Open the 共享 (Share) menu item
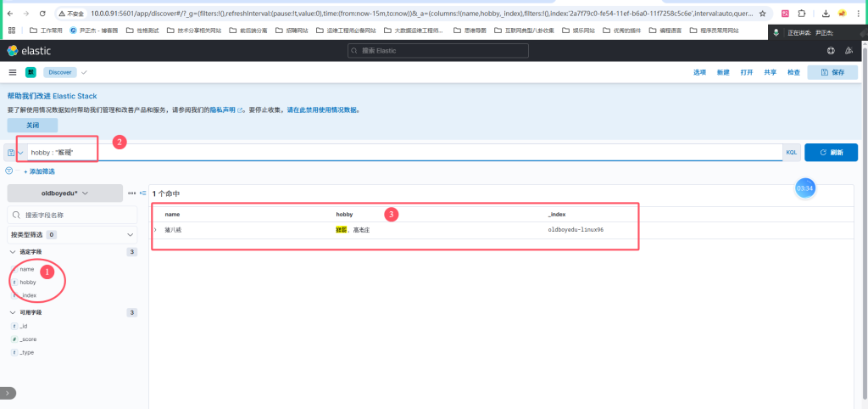 pyautogui.click(x=770, y=72)
